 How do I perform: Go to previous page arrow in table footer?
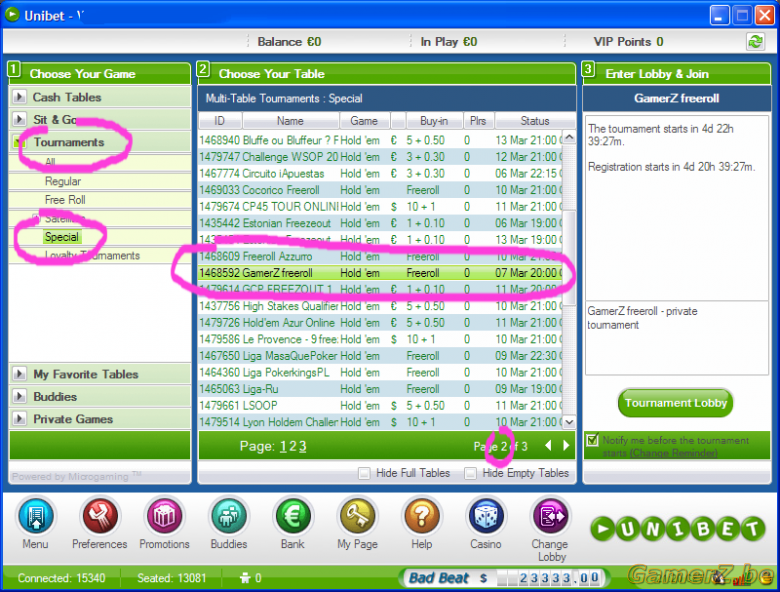pyautogui.click(x=548, y=446)
